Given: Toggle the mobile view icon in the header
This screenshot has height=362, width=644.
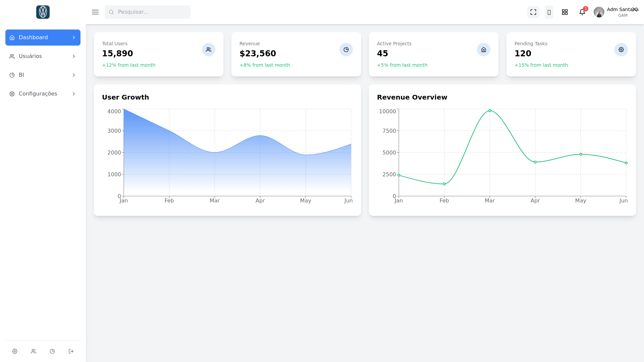Looking at the screenshot, I should pos(549,12).
